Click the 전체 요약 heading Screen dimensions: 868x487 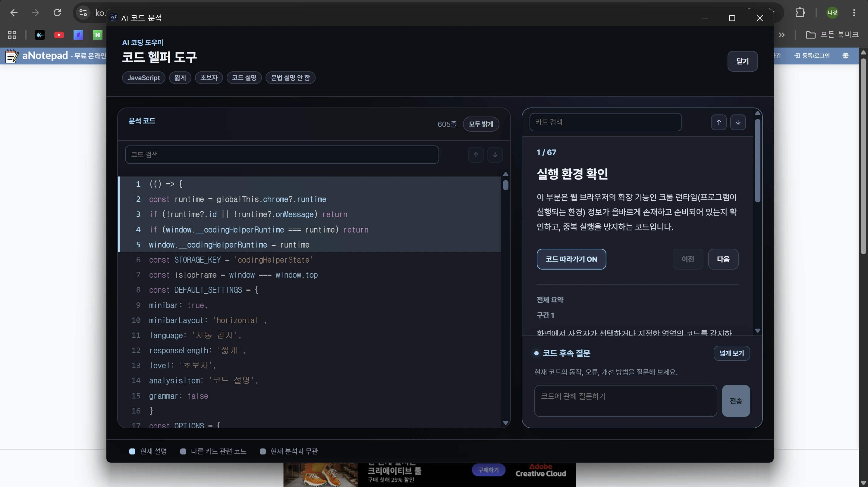tap(550, 300)
